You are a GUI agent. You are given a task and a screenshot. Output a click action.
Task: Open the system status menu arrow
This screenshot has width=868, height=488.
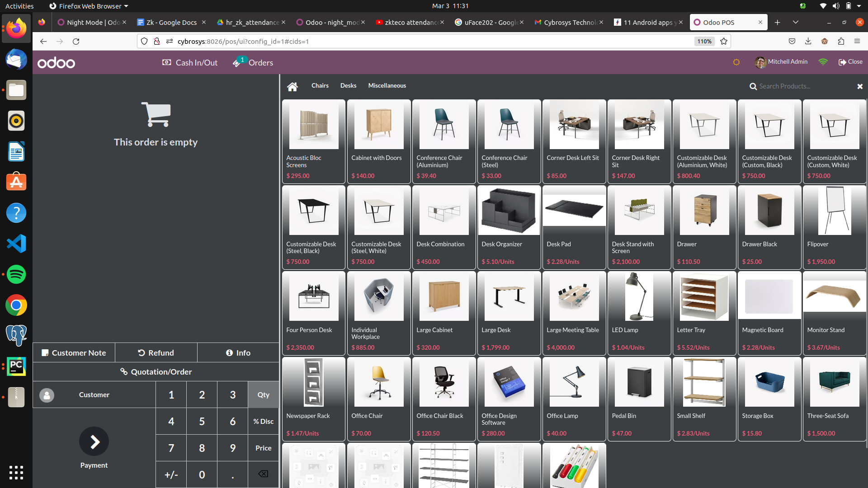859,6
